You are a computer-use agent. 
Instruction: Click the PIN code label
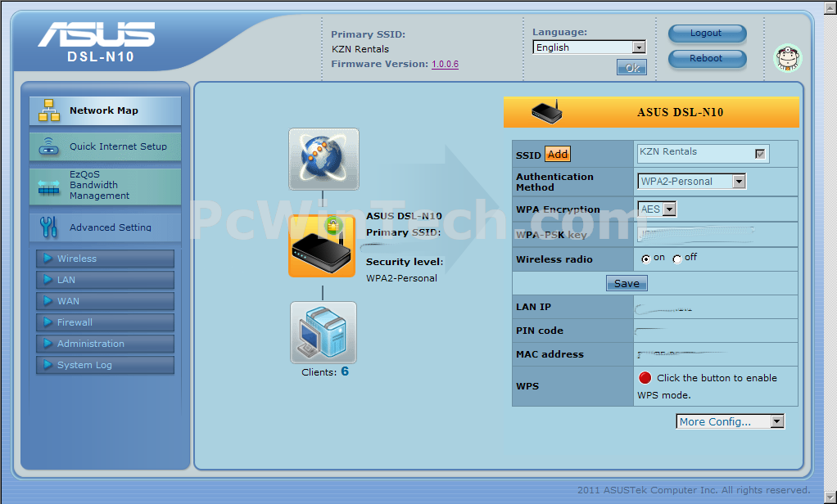(540, 331)
